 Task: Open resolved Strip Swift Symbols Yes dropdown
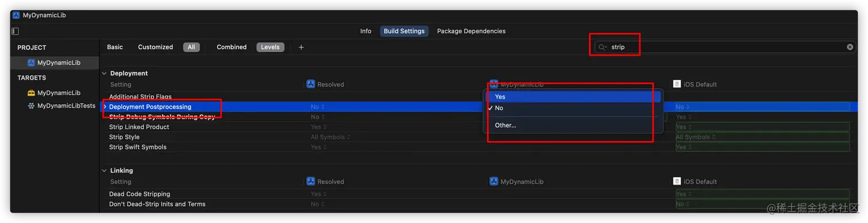coord(318,147)
